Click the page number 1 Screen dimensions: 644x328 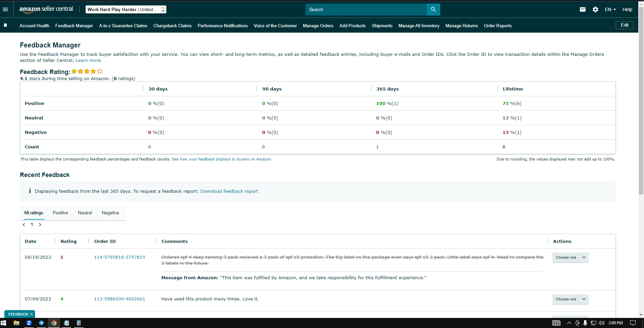tap(32, 225)
